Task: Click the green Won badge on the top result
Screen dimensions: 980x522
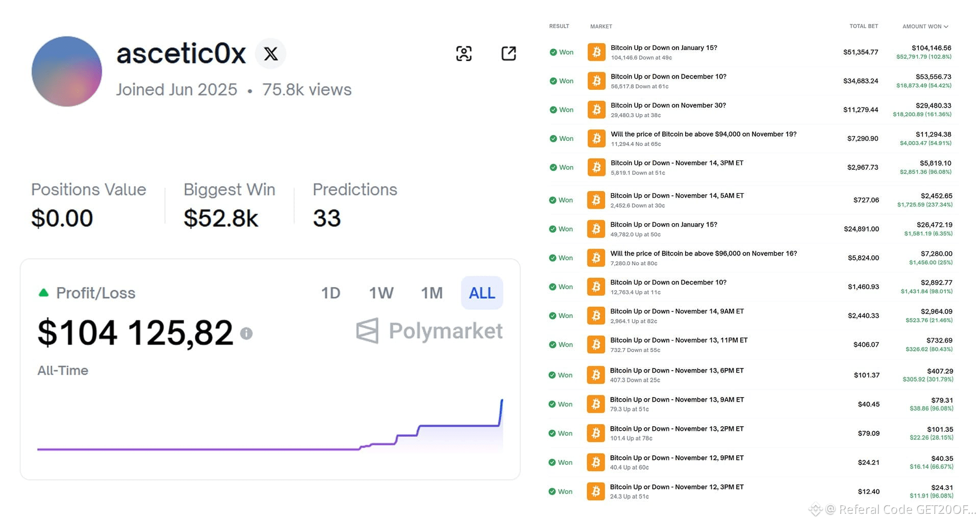Action: pyautogui.click(x=561, y=51)
